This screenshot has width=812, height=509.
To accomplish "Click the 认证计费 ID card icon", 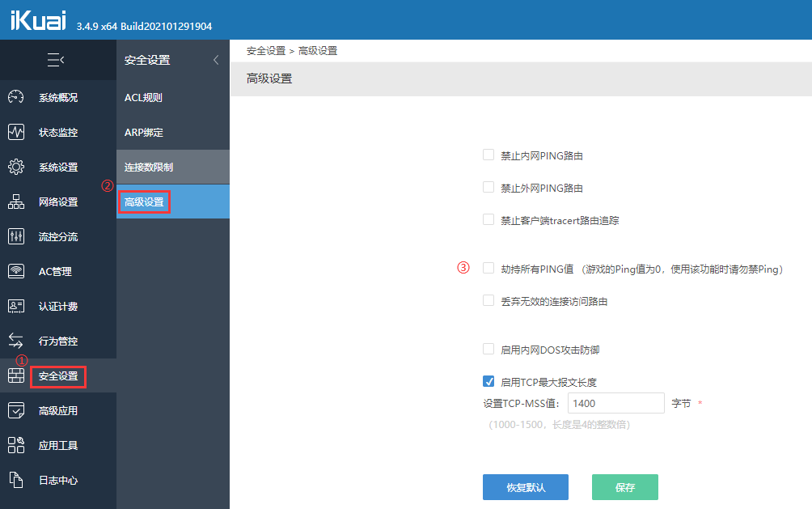I will (16, 307).
